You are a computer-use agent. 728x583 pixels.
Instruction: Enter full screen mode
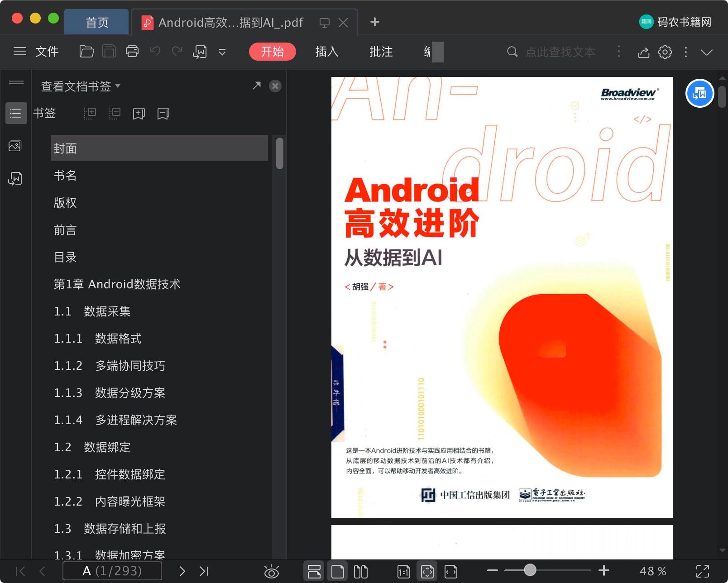[x=702, y=571]
